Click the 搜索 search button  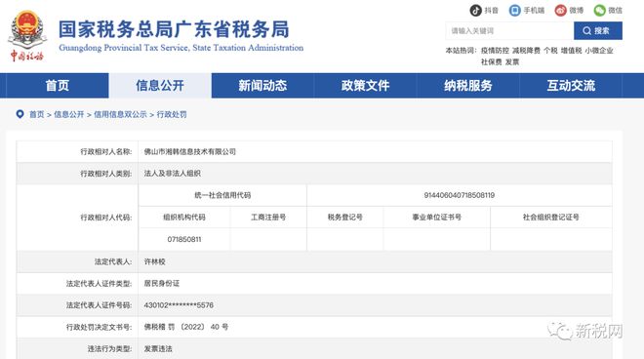[x=597, y=31]
